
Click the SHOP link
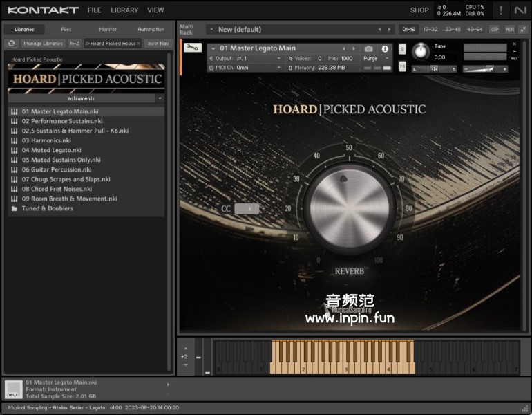click(419, 10)
